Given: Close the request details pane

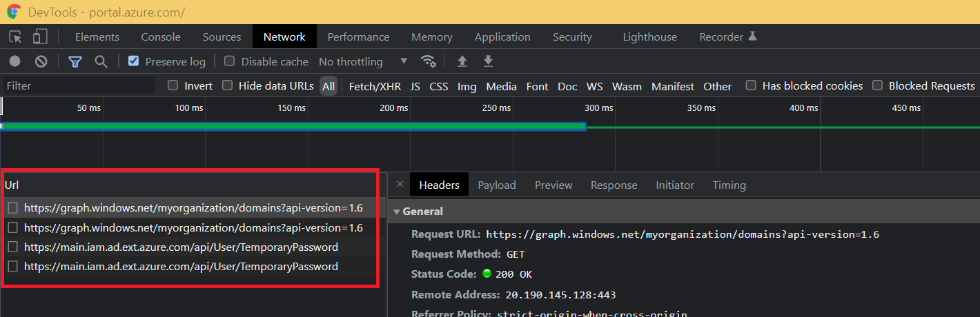Looking at the screenshot, I should 400,184.
